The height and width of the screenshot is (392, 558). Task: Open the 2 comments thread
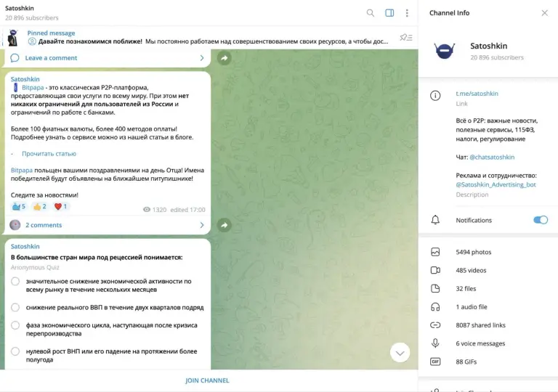[44, 225]
